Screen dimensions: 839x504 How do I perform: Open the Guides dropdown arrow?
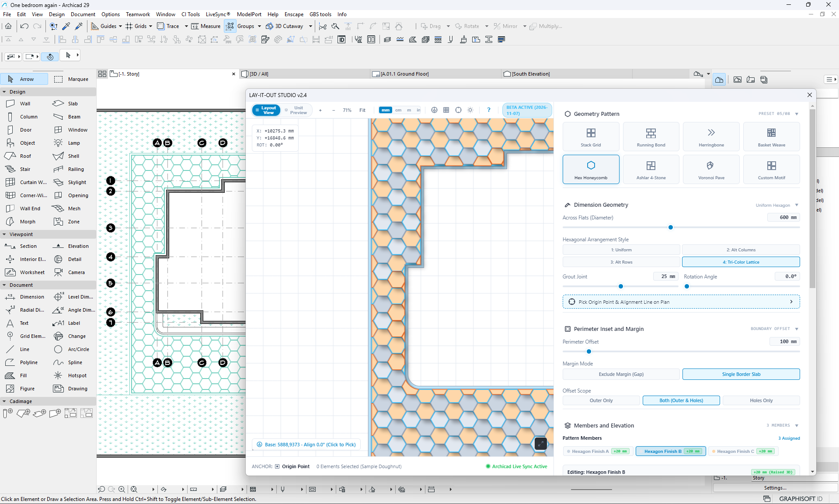(x=120, y=26)
